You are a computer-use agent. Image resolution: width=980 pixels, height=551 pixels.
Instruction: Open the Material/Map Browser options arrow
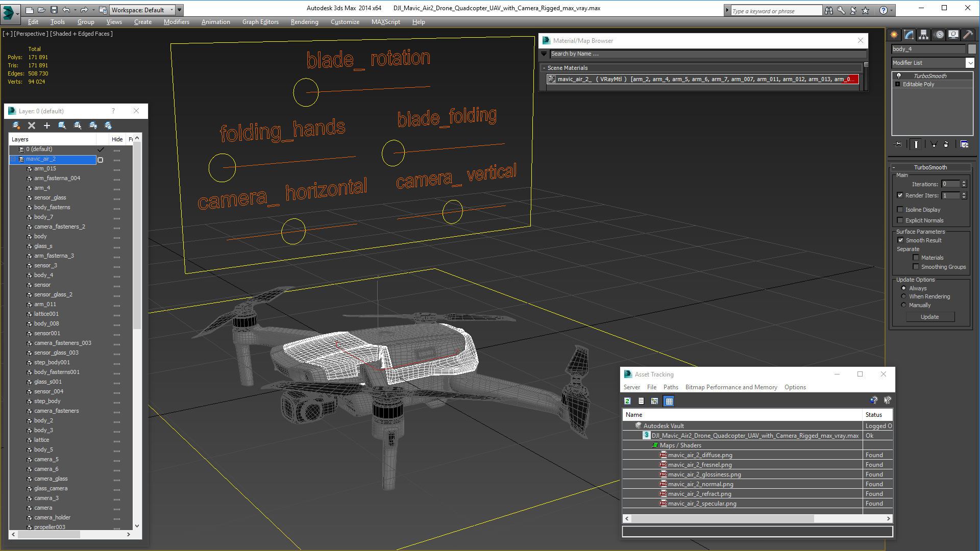pos(544,54)
